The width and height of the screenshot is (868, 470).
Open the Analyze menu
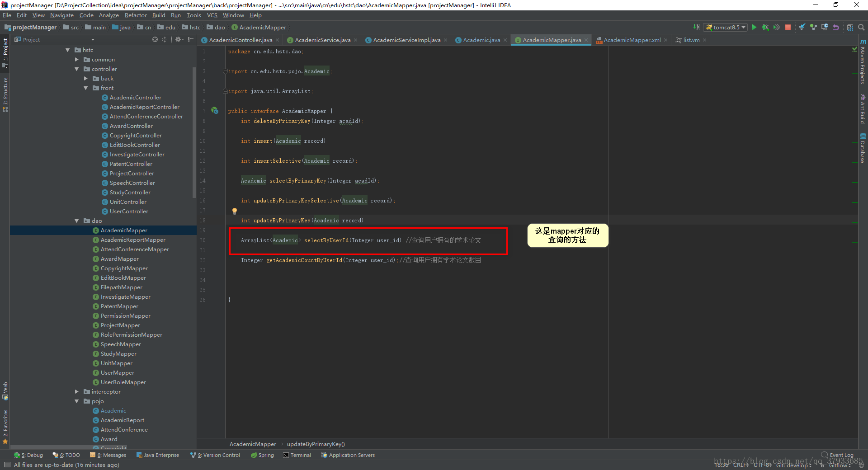point(109,15)
